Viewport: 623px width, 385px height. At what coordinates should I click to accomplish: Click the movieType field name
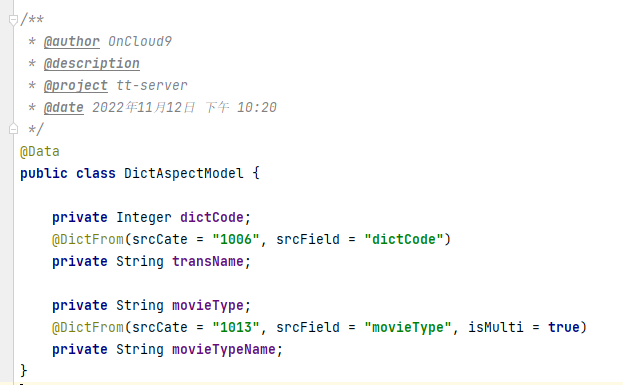(207, 306)
